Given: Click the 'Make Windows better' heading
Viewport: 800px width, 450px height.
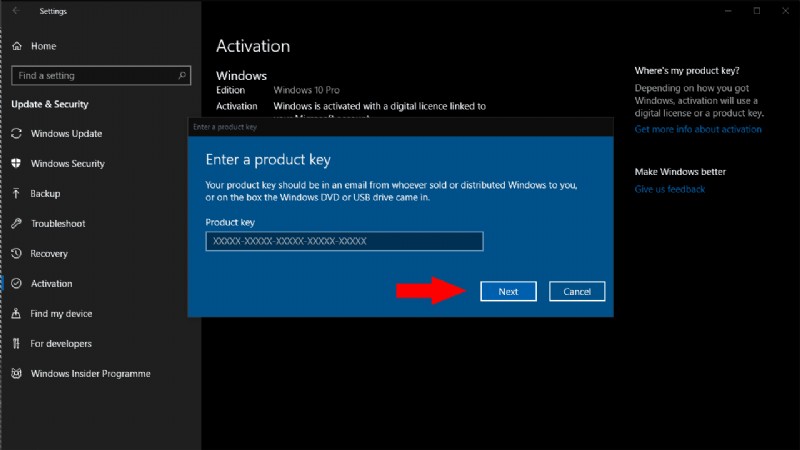Looking at the screenshot, I should pyautogui.click(x=680, y=171).
